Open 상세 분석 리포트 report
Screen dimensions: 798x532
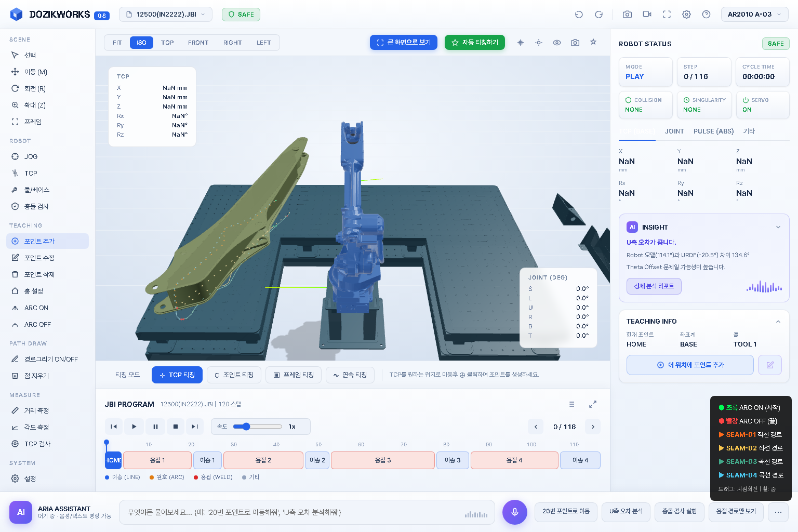[654, 286]
